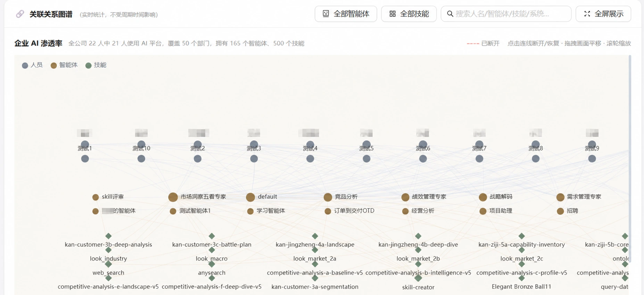Click the web_search skill label
644x295 pixels.
pyautogui.click(x=108, y=273)
